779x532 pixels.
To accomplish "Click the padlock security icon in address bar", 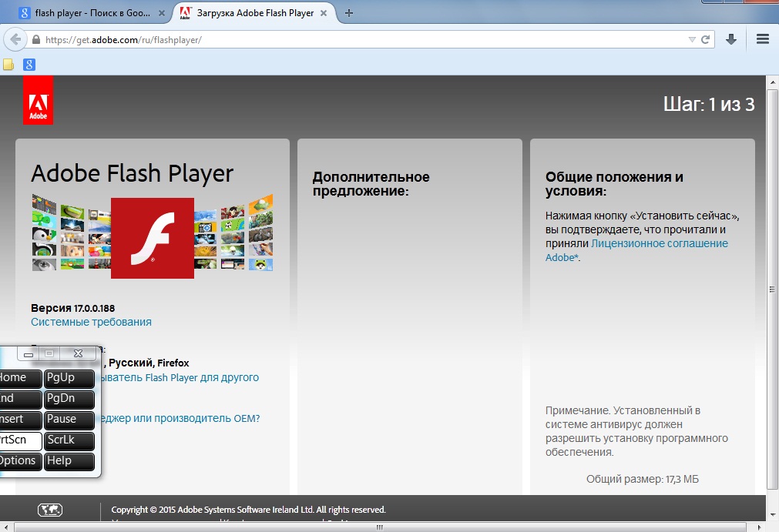I will click(x=35, y=40).
